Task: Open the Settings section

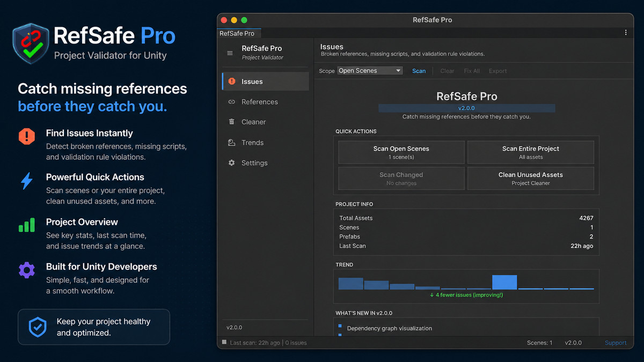Action: [266, 162]
